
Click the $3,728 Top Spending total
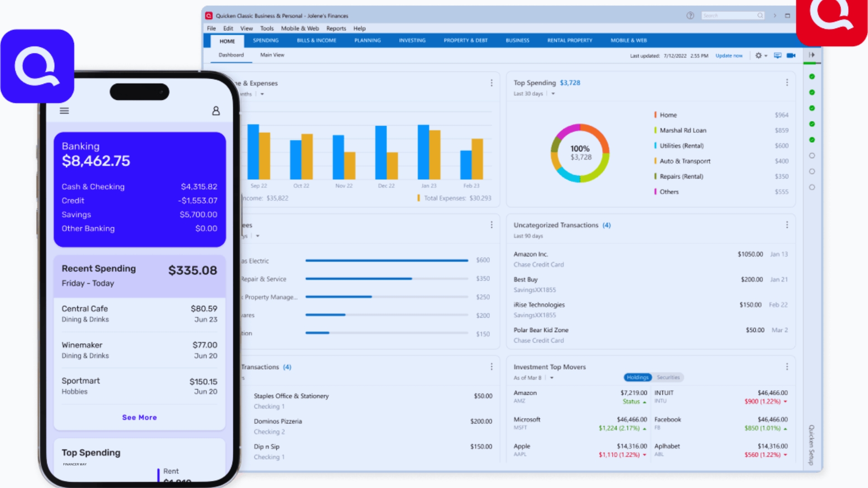coord(570,83)
